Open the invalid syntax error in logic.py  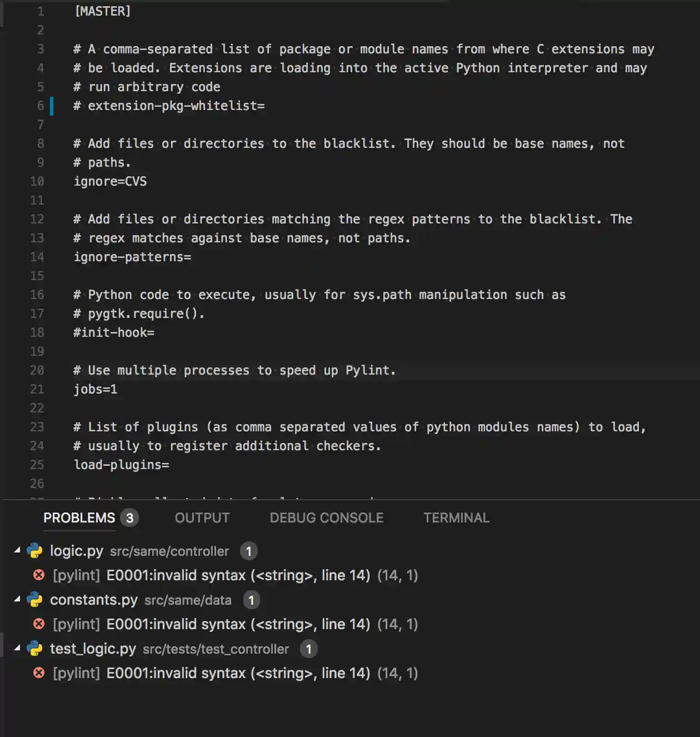[238, 575]
